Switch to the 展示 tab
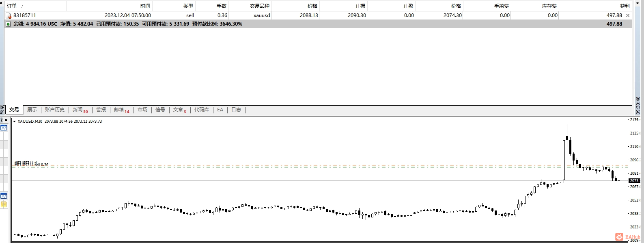Image resolution: width=644 pixels, height=243 pixels. (32, 110)
